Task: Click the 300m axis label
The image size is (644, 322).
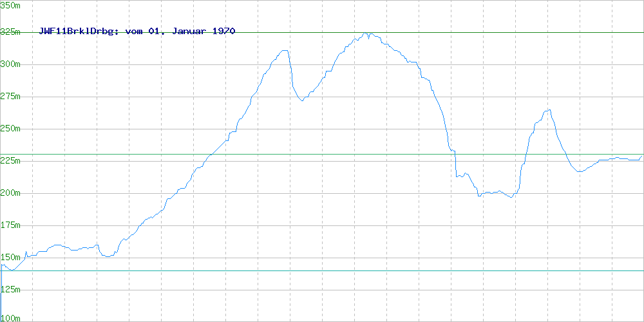Action: coord(11,64)
